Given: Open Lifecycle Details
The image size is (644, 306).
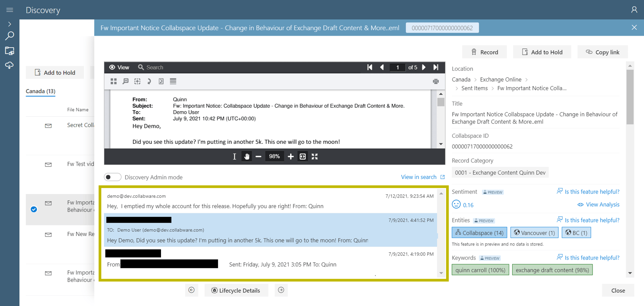Looking at the screenshot, I should (x=236, y=290).
